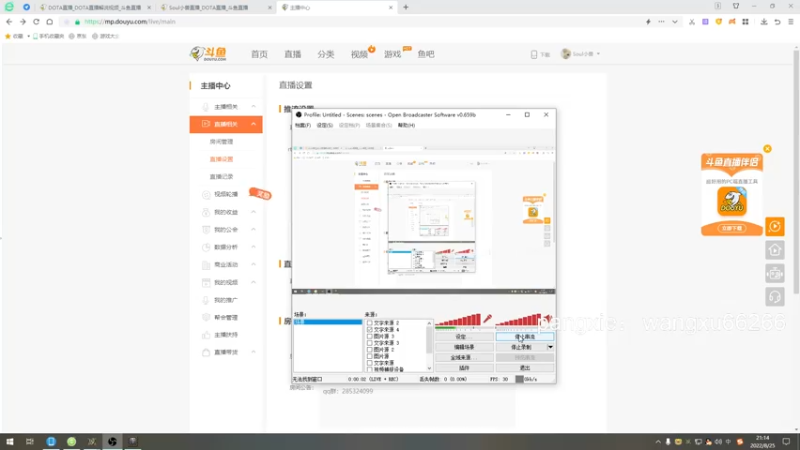
Task: Click the OBS 设定 button
Action: click(464, 337)
